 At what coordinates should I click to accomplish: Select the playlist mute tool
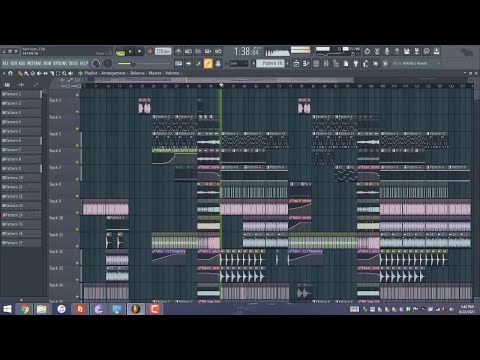pos(39,73)
